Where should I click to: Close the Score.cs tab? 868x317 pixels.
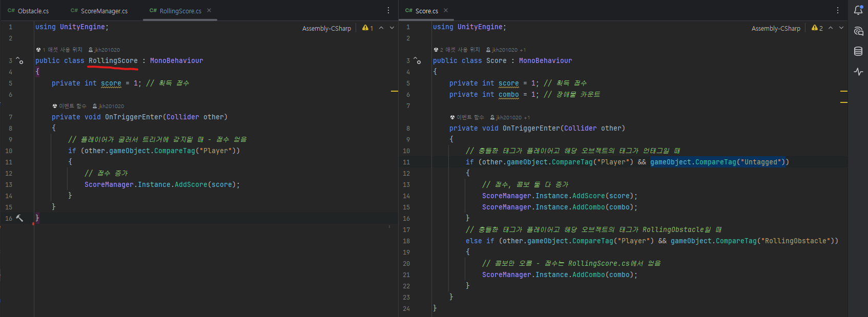click(x=446, y=10)
